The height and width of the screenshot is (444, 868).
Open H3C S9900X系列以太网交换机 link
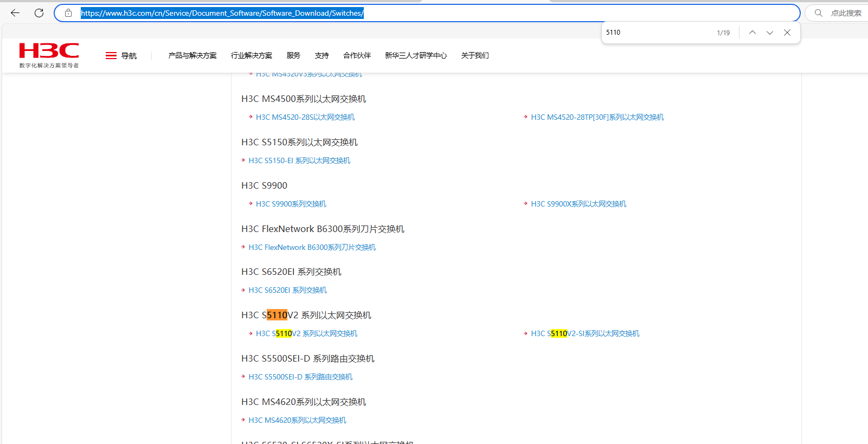pyautogui.click(x=578, y=204)
